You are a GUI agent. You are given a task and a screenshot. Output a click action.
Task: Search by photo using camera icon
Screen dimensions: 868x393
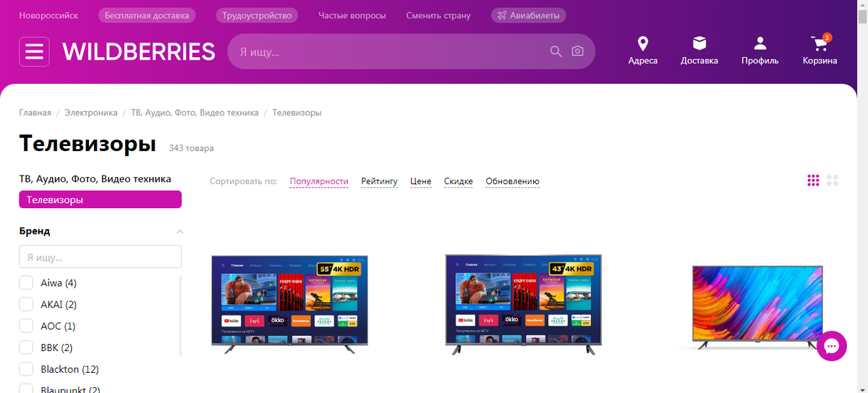[577, 51]
